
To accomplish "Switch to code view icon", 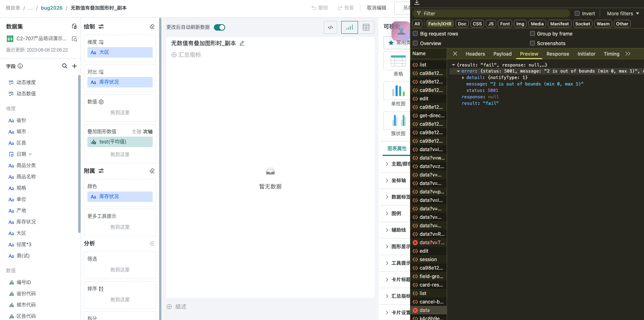I will coord(331,27).
